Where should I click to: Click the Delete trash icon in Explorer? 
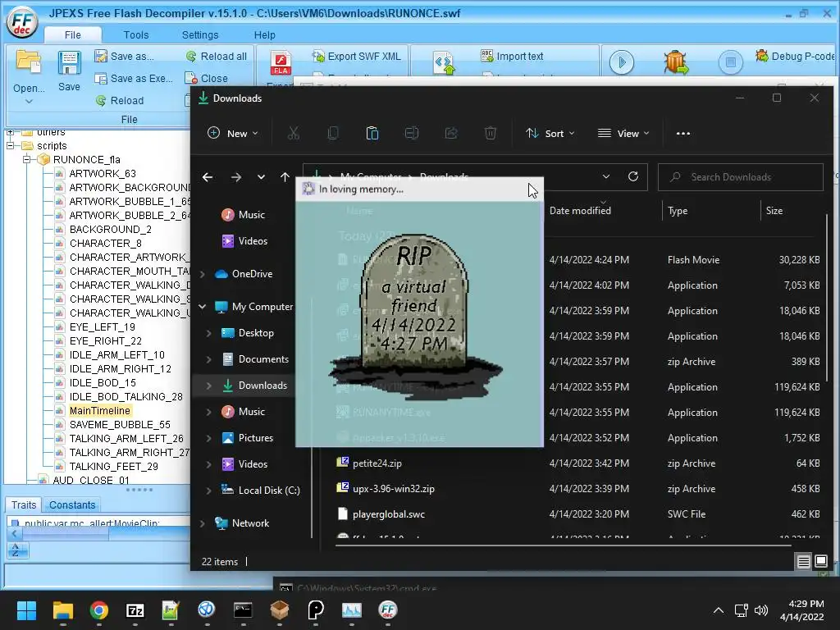click(x=491, y=134)
